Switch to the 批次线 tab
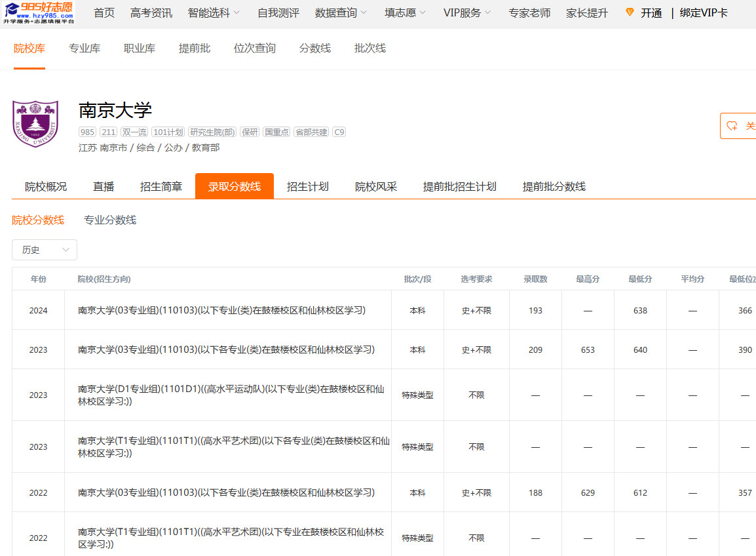The image size is (756, 556). 369,49
